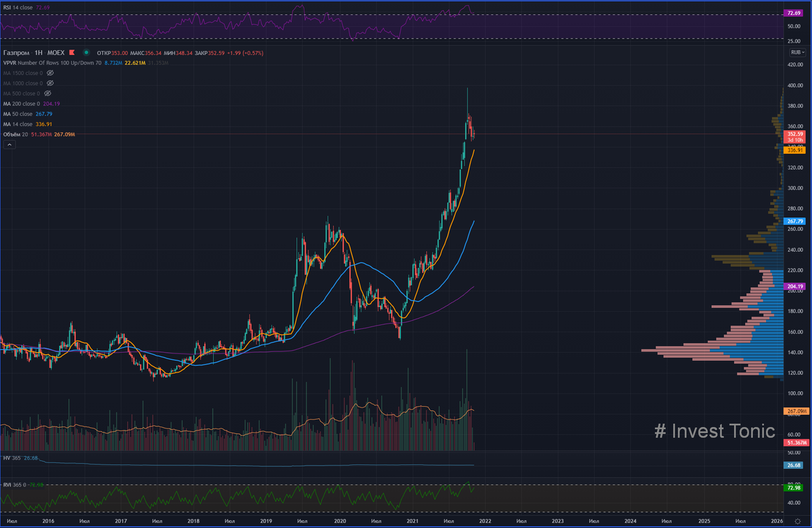The image size is (812, 528).
Task: Click the 420.00 price scale label
Action: pyautogui.click(x=794, y=65)
